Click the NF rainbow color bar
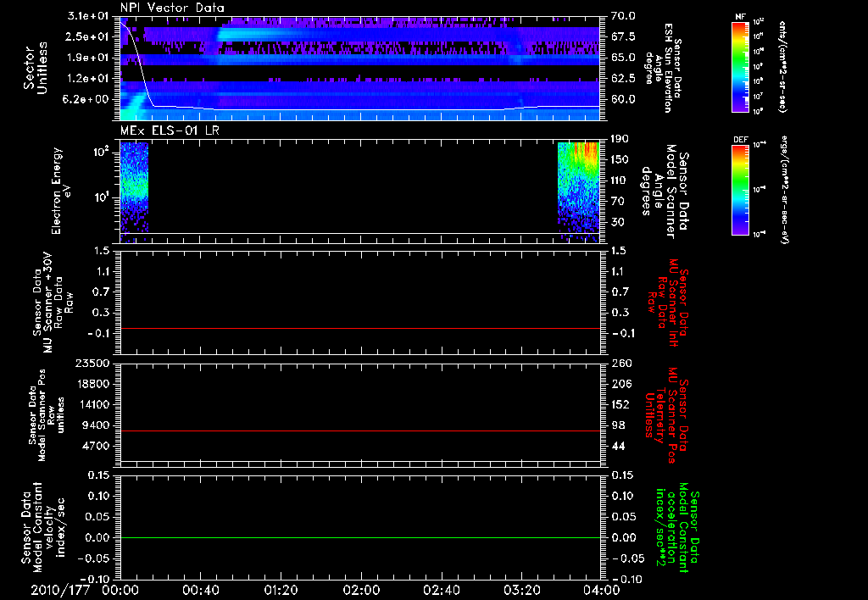Image resolution: width=868 pixels, height=600 pixels. point(740,66)
